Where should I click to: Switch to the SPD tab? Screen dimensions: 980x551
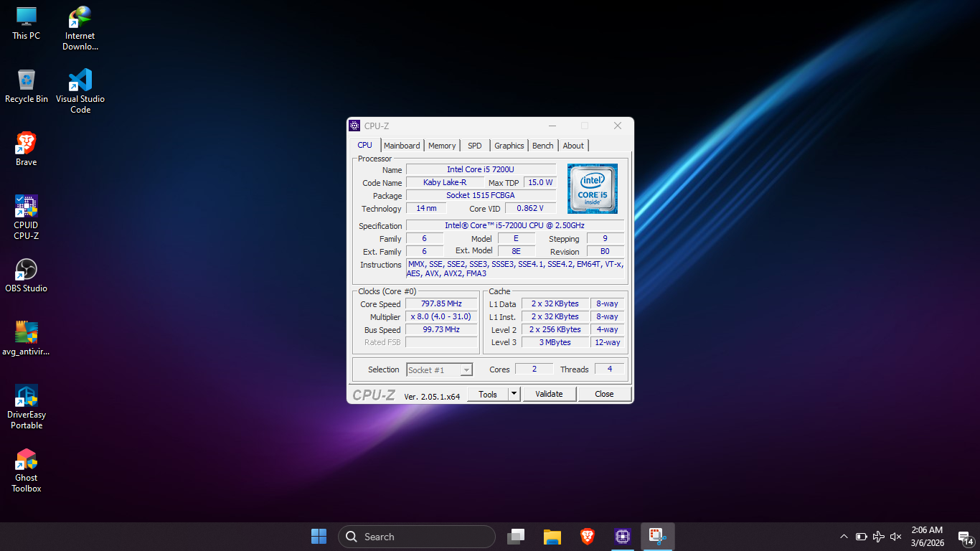pos(475,146)
